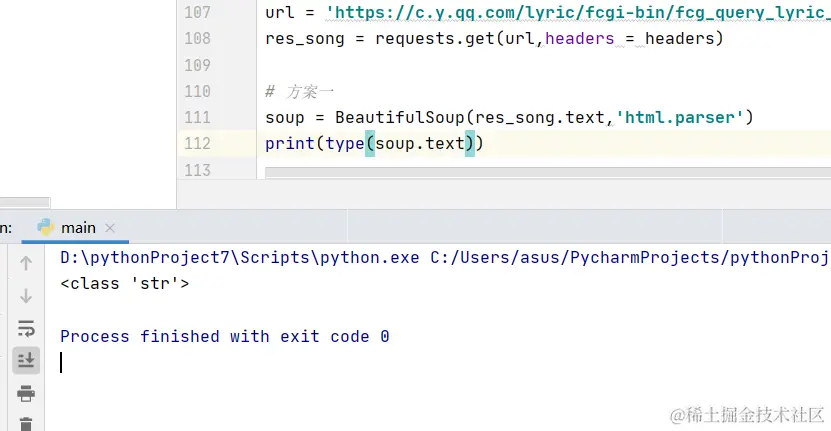The height and width of the screenshot is (431, 831).
Task: Click the up-arrow icon in Run panel
Action: click(x=26, y=263)
